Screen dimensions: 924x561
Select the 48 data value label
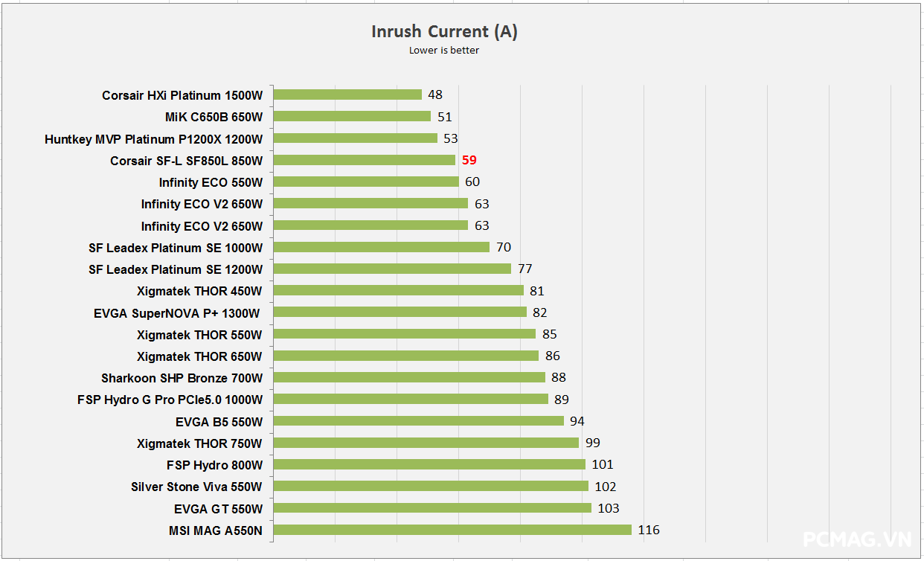(435, 94)
